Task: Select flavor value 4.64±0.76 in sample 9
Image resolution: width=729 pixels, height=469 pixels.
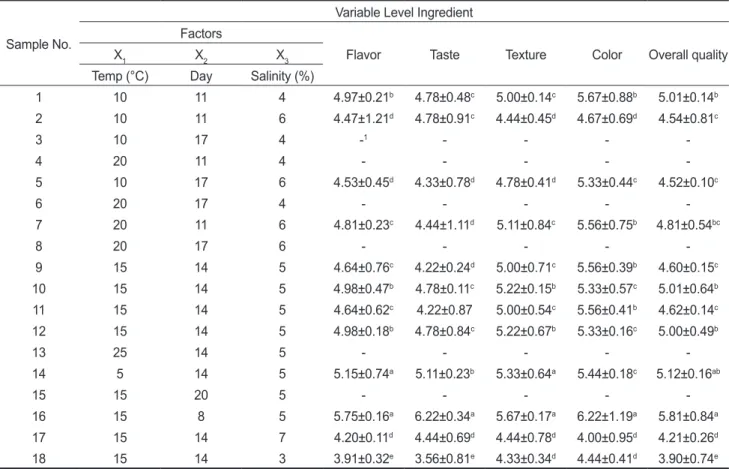Action: click(363, 267)
